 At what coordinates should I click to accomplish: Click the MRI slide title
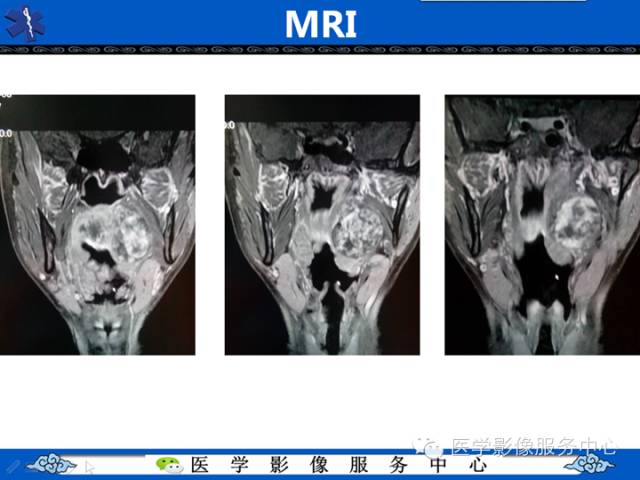(321, 24)
